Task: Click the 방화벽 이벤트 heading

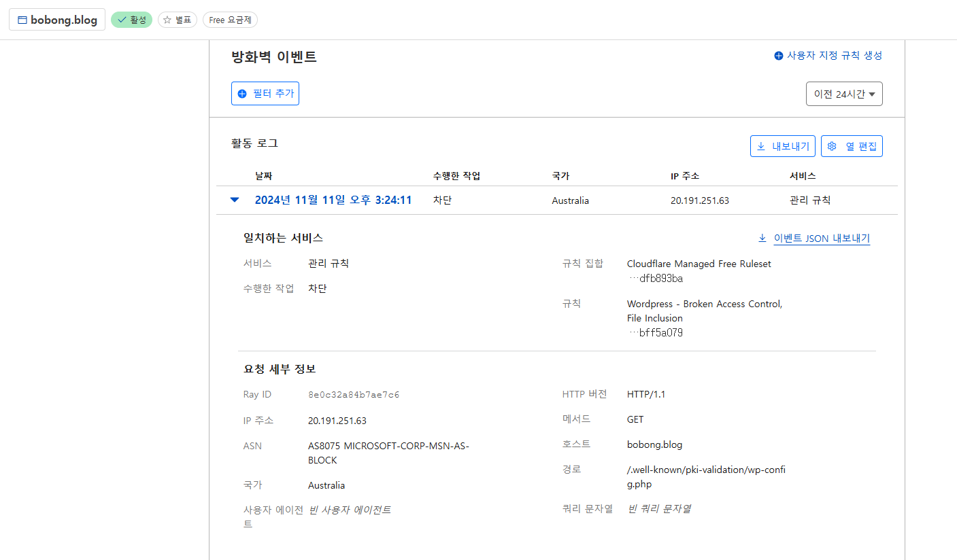Action: pyautogui.click(x=274, y=57)
